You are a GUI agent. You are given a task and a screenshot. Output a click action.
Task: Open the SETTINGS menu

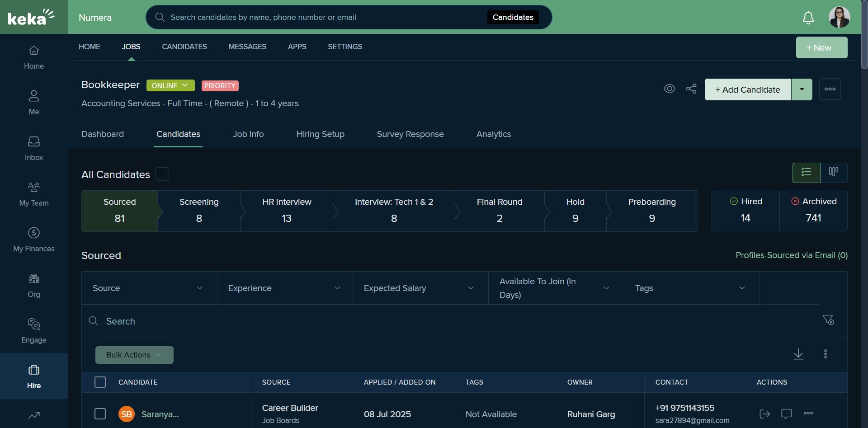pos(345,47)
